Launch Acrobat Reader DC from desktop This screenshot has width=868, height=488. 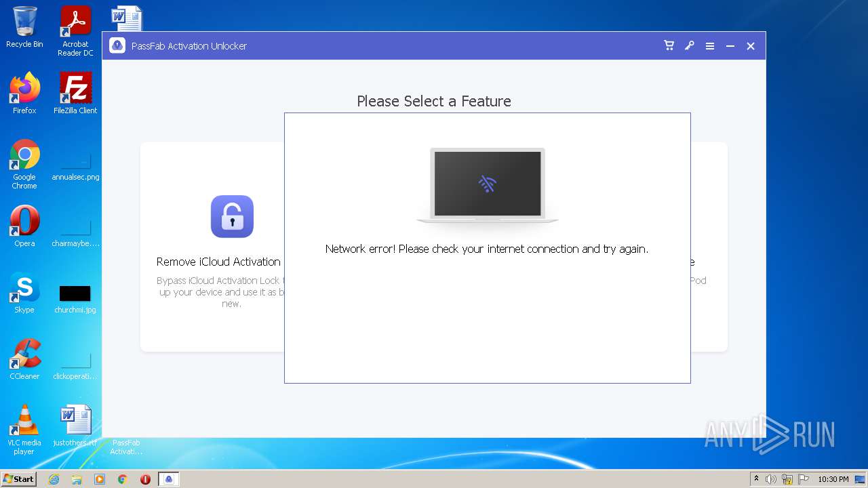tap(75, 31)
